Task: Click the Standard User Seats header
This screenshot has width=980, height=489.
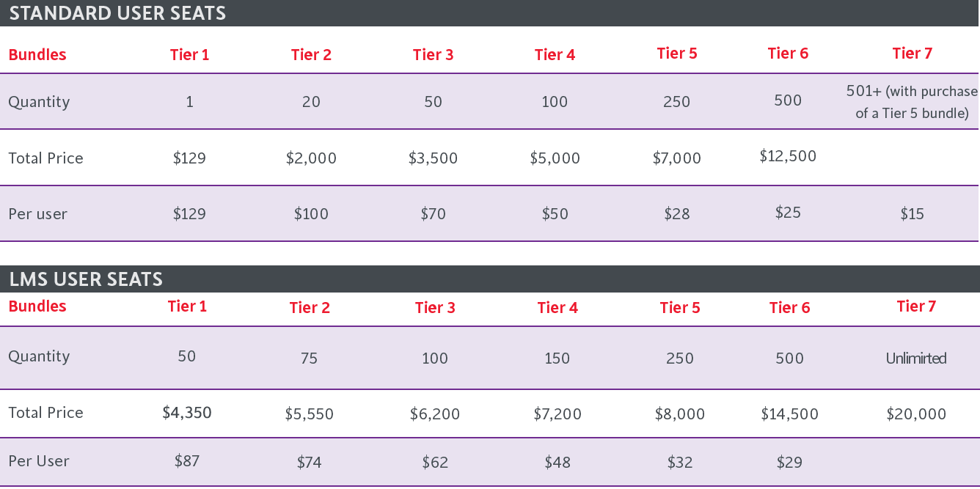Action: (x=117, y=13)
